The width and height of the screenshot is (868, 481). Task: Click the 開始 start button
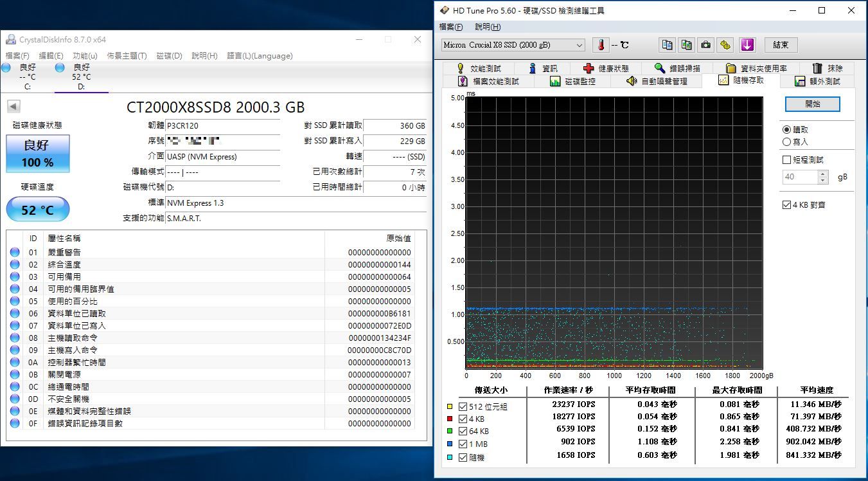[x=813, y=104]
